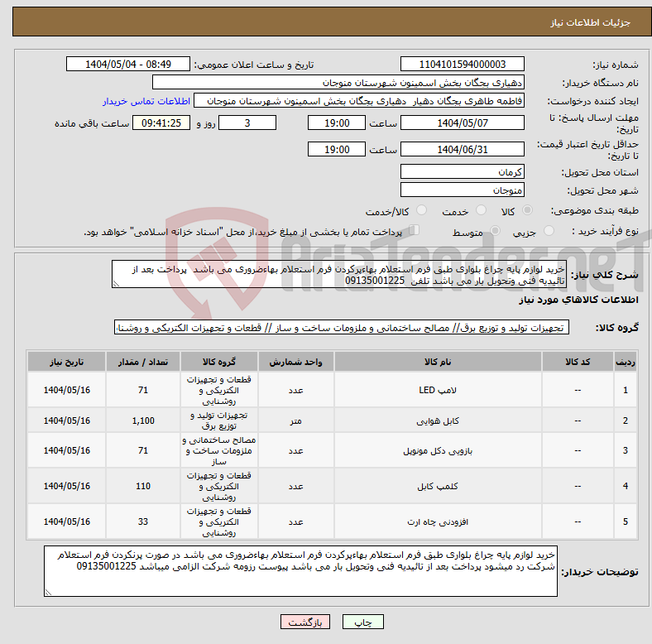
Task: Click the چاپ (Print) button
Action: click(x=362, y=622)
